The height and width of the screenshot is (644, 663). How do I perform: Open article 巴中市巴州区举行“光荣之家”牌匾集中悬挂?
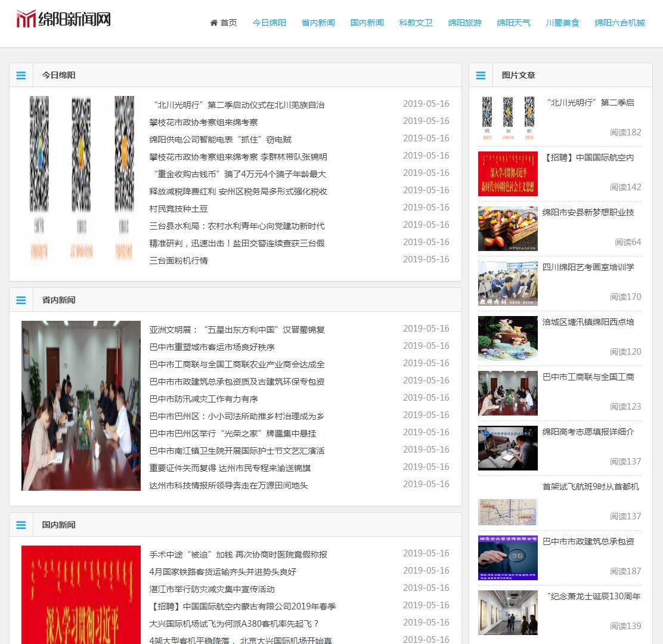[x=233, y=434]
